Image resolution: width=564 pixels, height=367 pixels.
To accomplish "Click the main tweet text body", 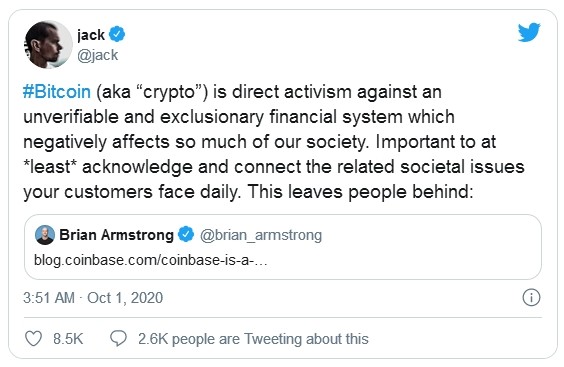I will pyautogui.click(x=274, y=142).
